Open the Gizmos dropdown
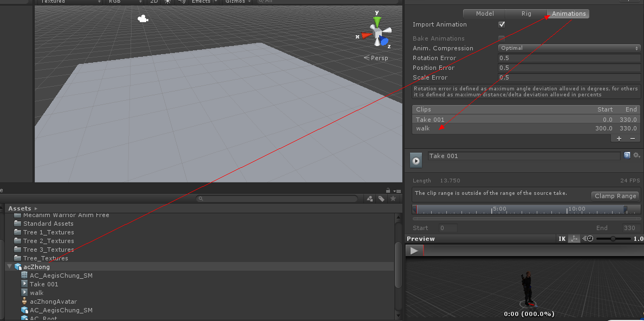This screenshot has width=644, height=321. (238, 2)
